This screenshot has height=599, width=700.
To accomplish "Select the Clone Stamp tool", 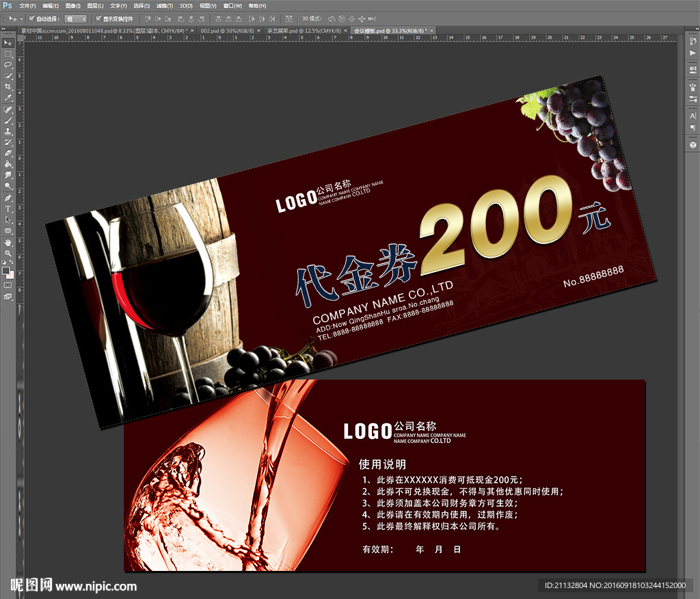I will point(8,131).
